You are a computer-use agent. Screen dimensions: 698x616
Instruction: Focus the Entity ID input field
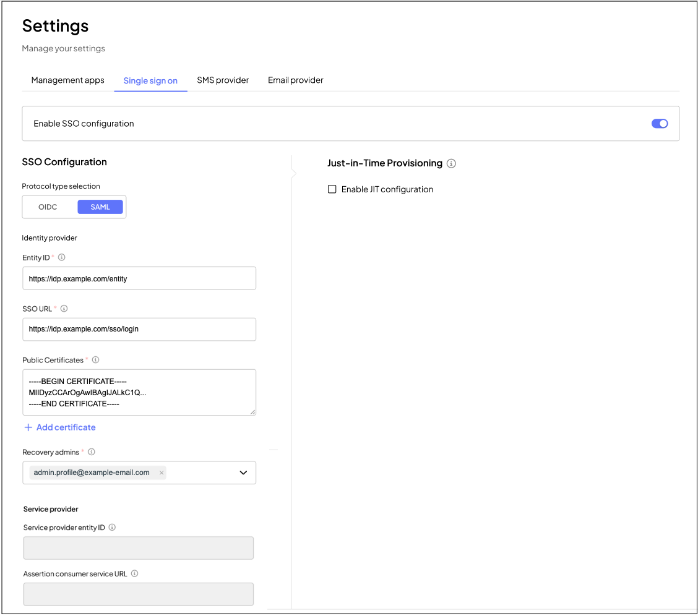point(139,278)
